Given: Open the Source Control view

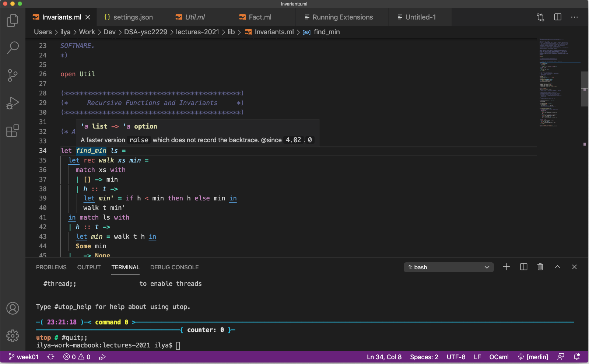Looking at the screenshot, I should (x=13, y=76).
